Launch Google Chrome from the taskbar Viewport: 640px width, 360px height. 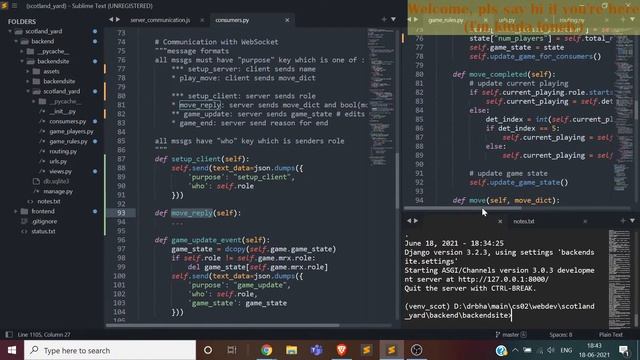[x=267, y=350]
